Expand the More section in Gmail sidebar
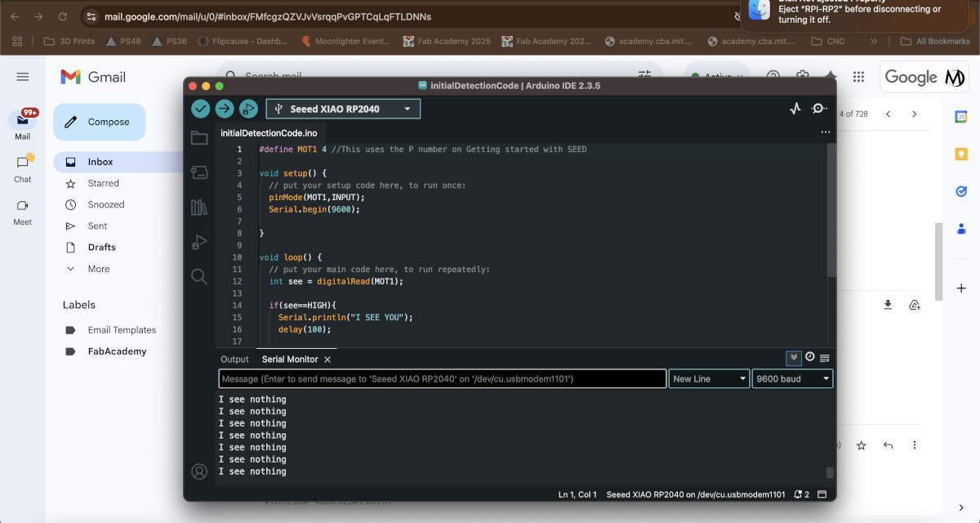This screenshot has width=980, height=523. click(x=98, y=269)
